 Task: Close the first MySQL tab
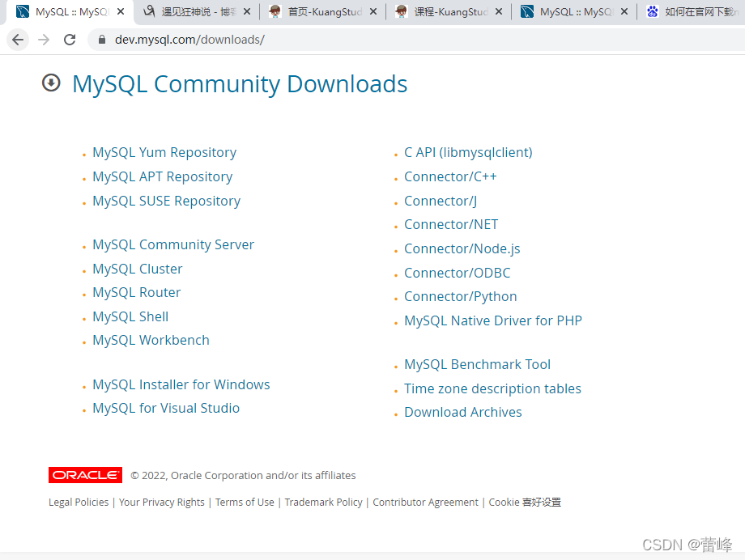click(121, 11)
